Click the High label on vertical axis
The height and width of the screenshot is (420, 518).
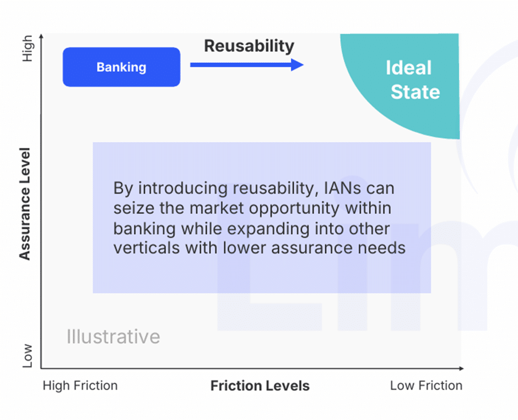(x=28, y=49)
